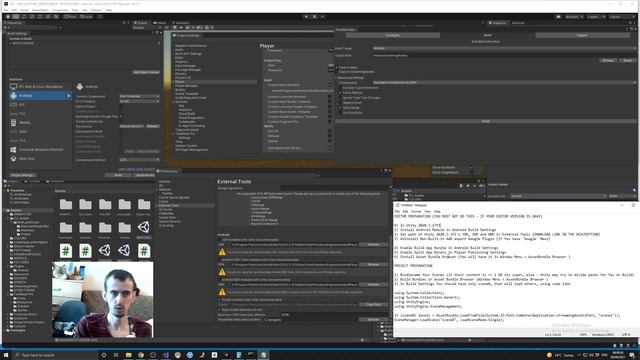Open File Explorer from taskbar

[128, 355]
